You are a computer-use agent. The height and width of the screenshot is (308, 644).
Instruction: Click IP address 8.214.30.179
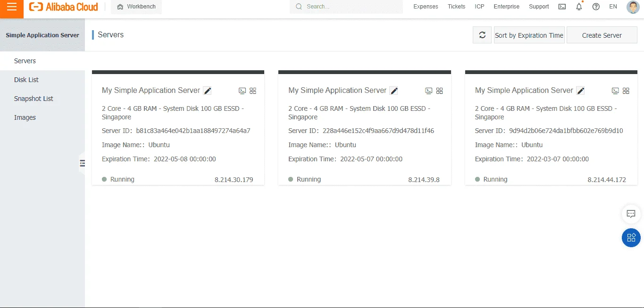[234, 180]
